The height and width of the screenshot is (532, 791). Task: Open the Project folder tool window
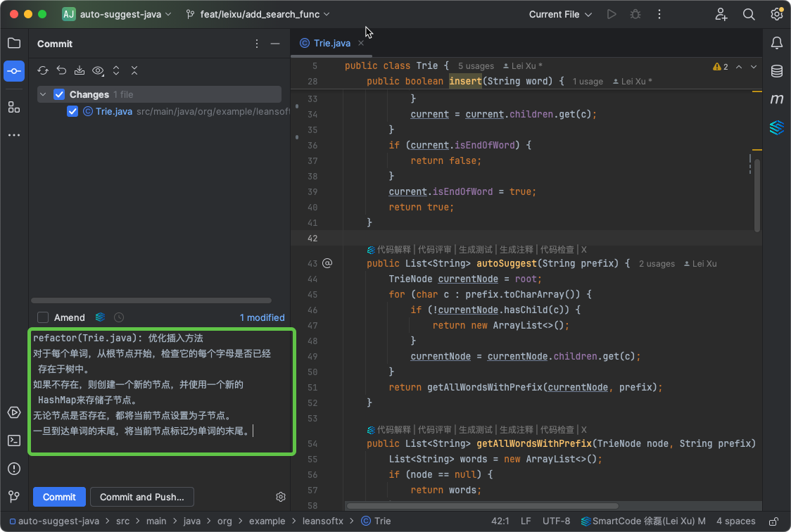click(x=14, y=44)
